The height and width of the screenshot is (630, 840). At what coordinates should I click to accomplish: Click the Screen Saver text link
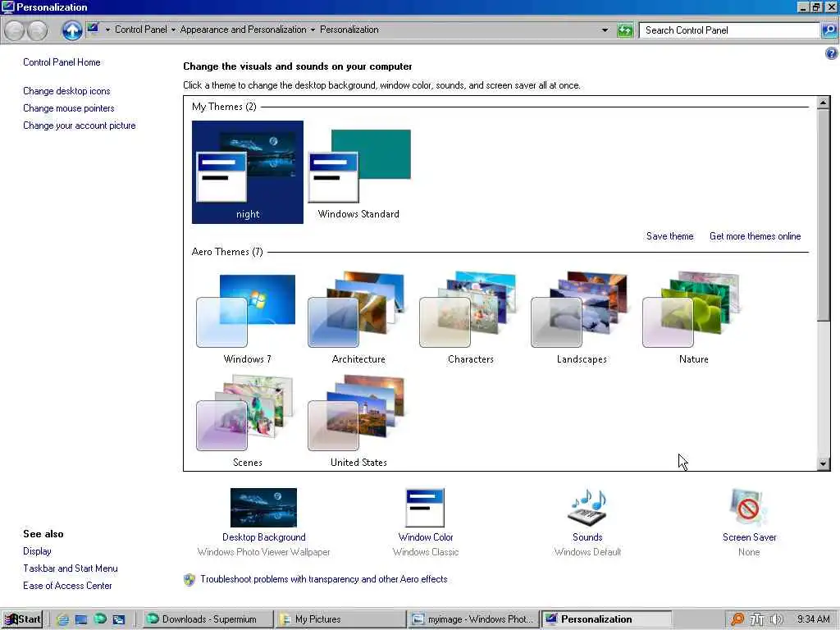[749, 537]
